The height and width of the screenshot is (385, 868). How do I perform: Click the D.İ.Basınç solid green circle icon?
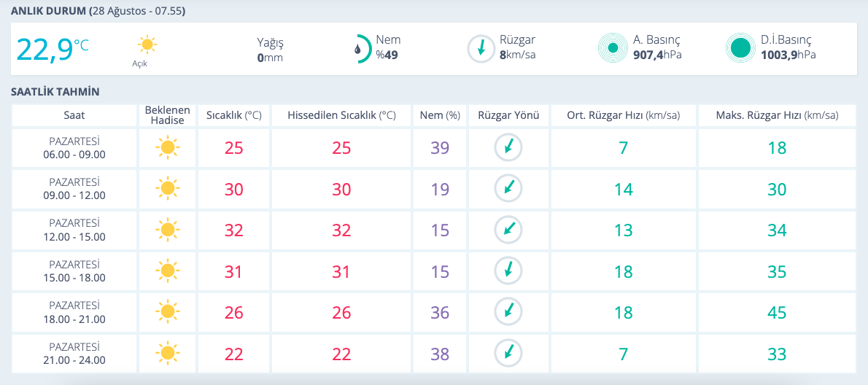[x=740, y=49]
